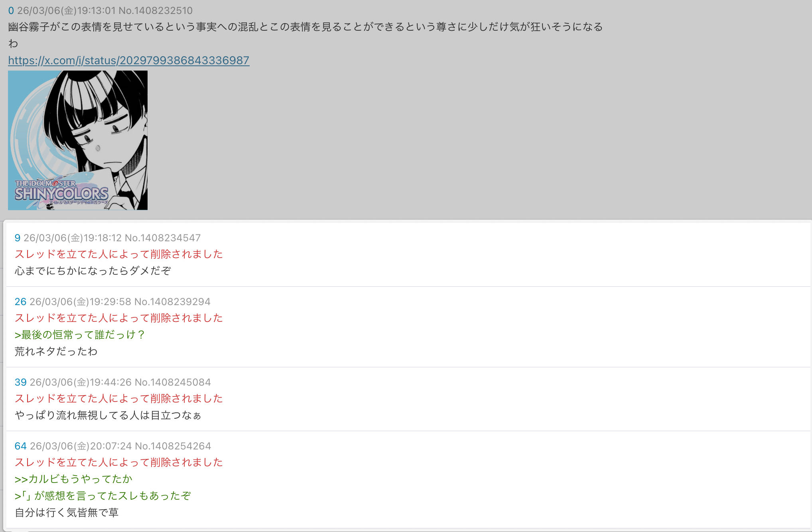Click post ID No.1408239294
The image size is (812, 532).
tap(172, 301)
